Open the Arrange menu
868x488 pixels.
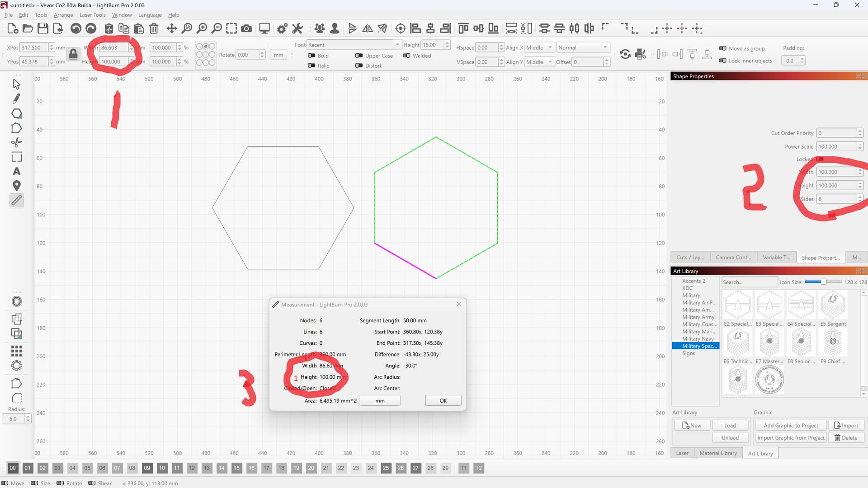[x=63, y=14]
